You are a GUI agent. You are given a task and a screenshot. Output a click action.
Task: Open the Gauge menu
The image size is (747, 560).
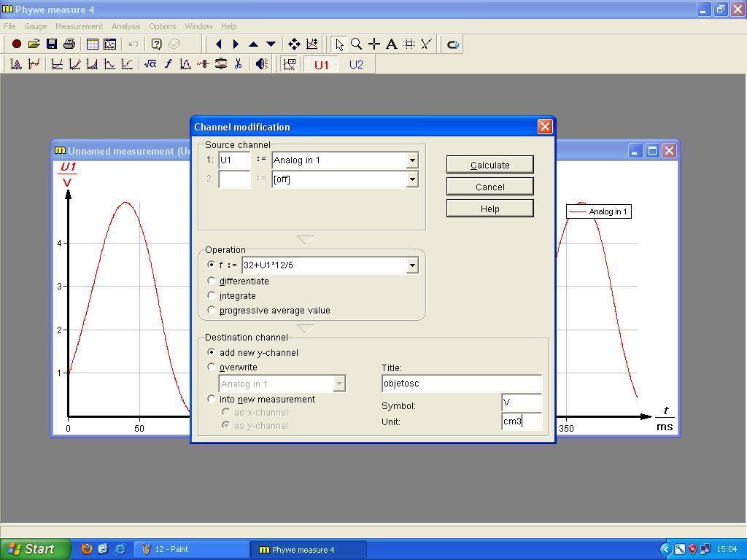tap(35, 26)
